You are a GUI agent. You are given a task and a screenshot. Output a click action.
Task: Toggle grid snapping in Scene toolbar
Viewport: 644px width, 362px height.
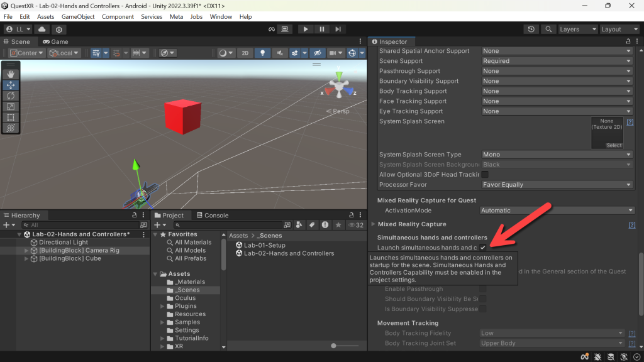pyautogui.click(x=96, y=53)
